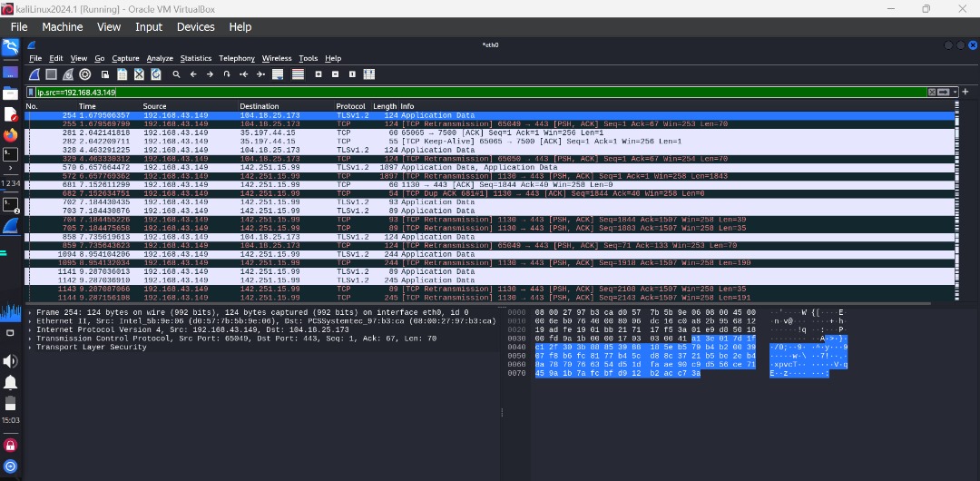Sort by the Length column header

click(x=385, y=106)
